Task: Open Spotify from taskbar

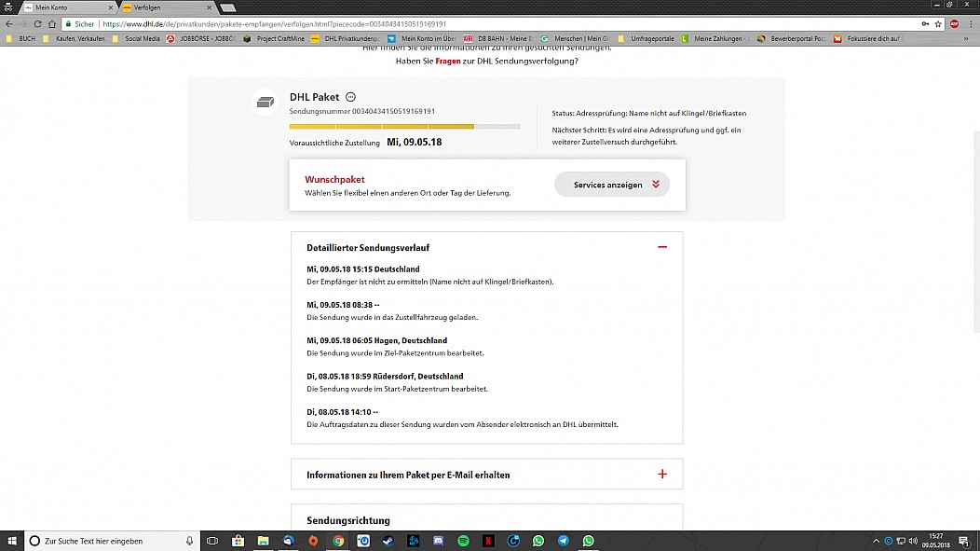Action: coord(463,541)
